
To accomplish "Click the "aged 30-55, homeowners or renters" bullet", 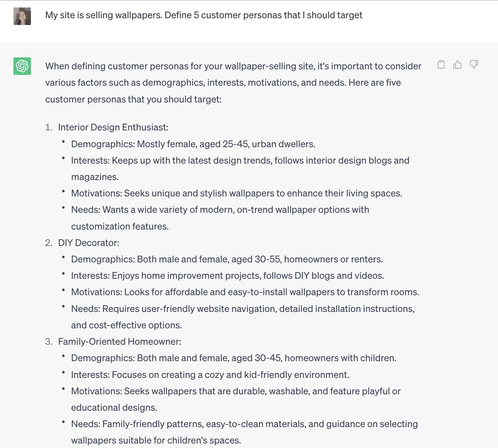I will tap(227, 259).
